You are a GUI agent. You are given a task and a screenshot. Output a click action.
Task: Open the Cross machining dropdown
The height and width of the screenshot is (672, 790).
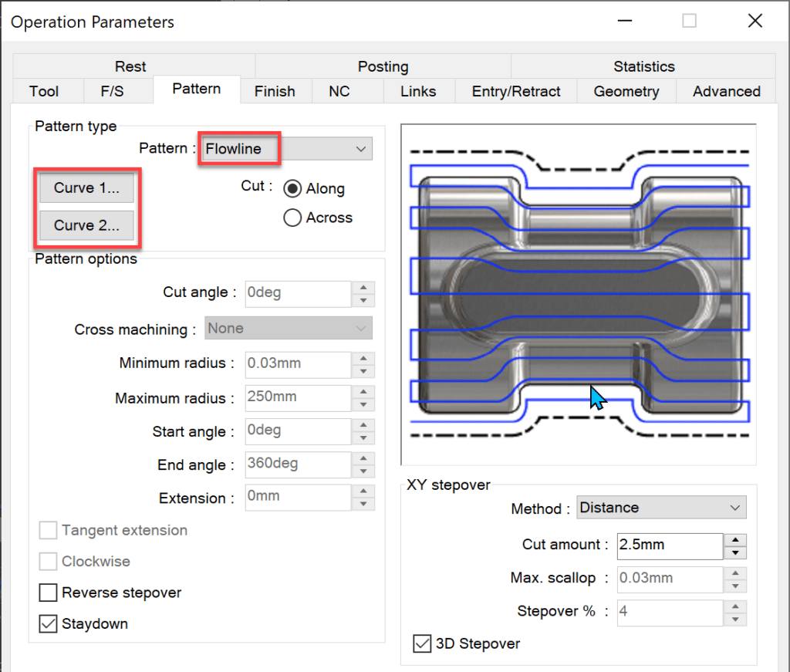click(288, 328)
